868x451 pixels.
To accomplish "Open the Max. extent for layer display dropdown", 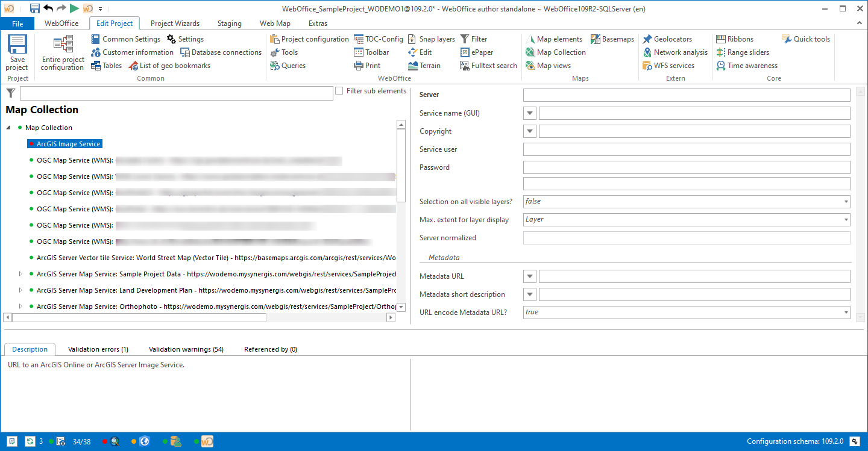I will (x=846, y=219).
